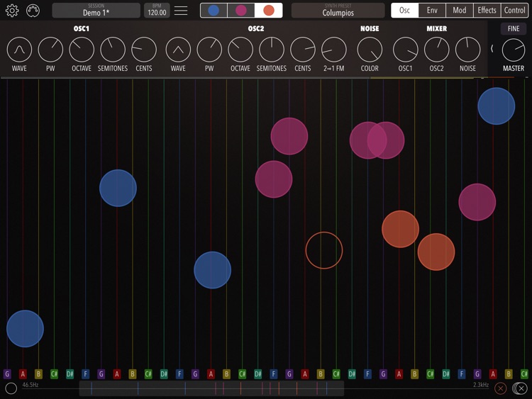
Task: Open the settings gear
Action: click(x=12, y=11)
